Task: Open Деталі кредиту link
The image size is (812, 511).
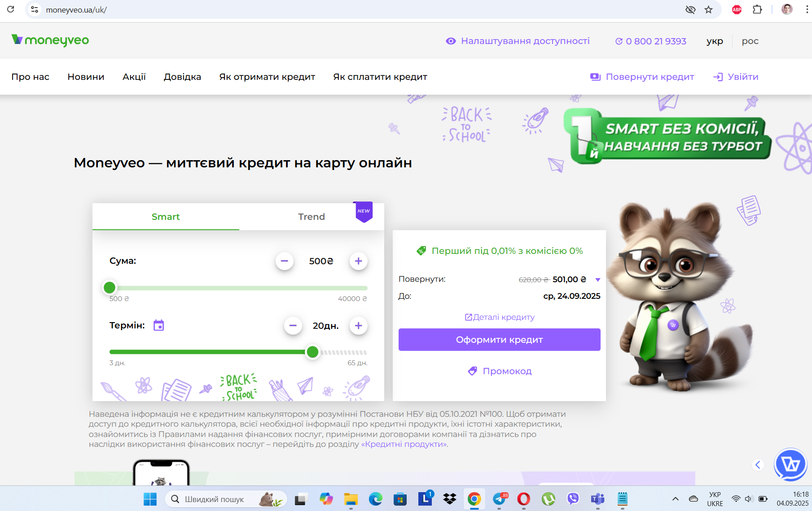Action: pyautogui.click(x=500, y=317)
